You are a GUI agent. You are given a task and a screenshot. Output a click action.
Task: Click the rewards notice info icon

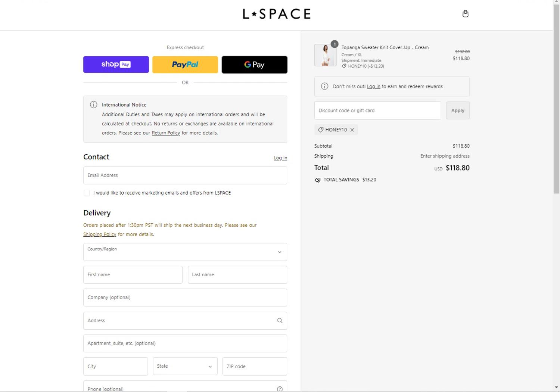pos(325,86)
